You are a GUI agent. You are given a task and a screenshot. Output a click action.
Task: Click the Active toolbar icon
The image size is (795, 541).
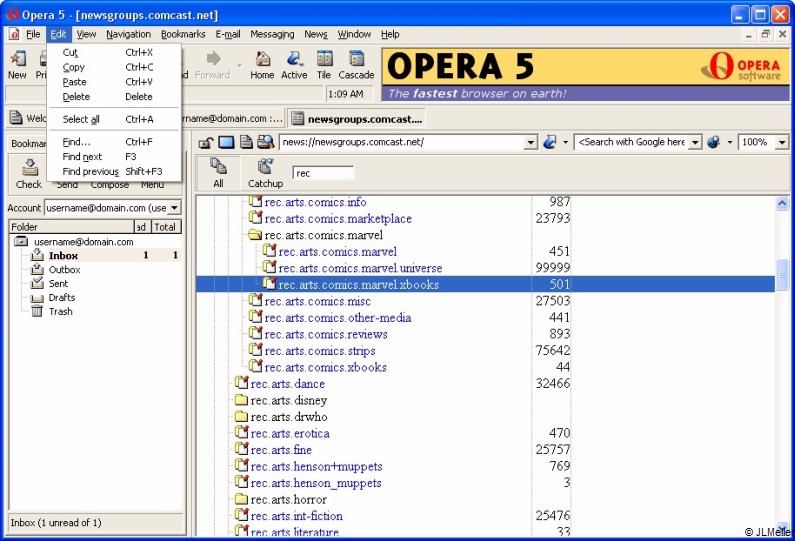point(294,59)
